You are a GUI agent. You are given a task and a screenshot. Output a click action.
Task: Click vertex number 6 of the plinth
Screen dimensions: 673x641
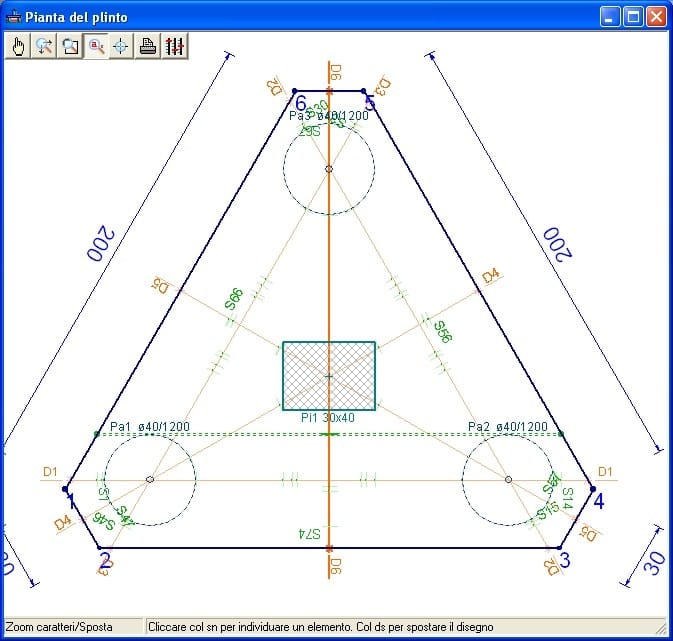point(299,100)
